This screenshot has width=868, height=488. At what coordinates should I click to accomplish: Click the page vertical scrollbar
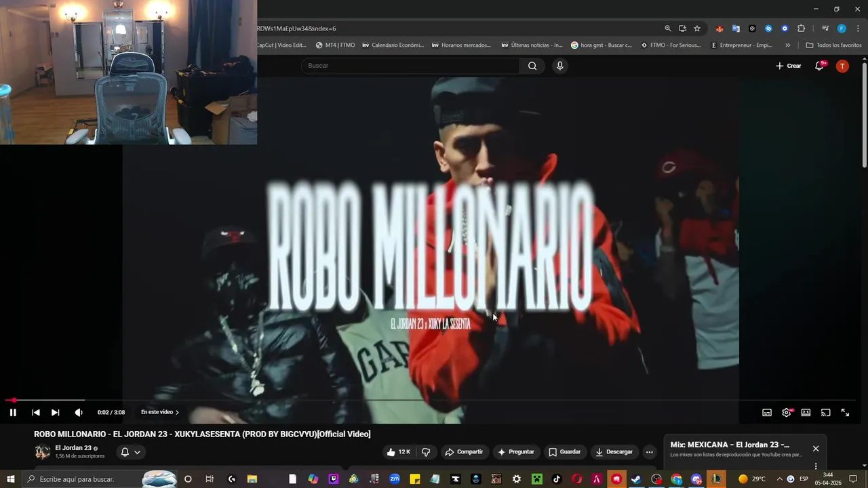[x=865, y=115]
